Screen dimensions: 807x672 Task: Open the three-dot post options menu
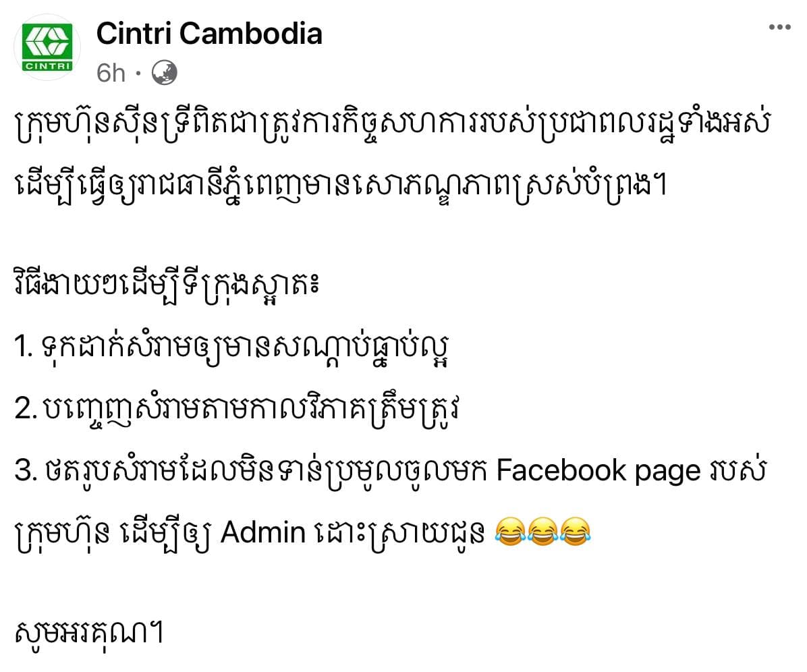779,27
